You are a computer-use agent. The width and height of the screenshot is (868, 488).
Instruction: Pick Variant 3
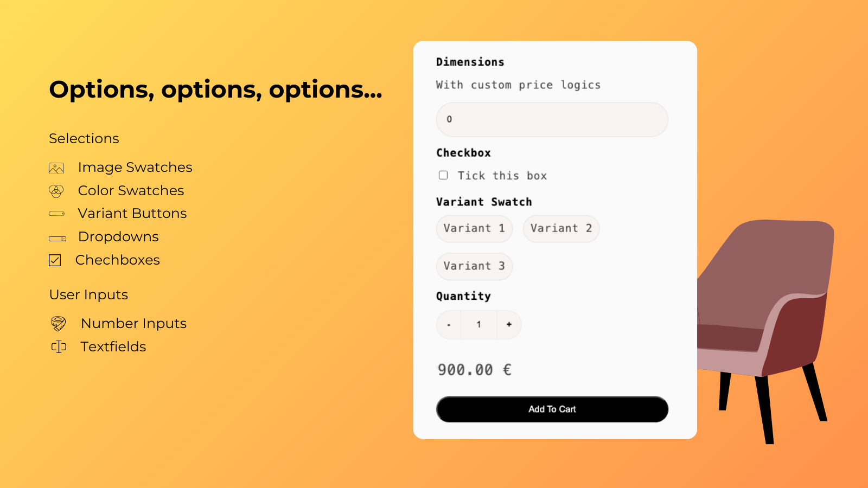tap(474, 266)
